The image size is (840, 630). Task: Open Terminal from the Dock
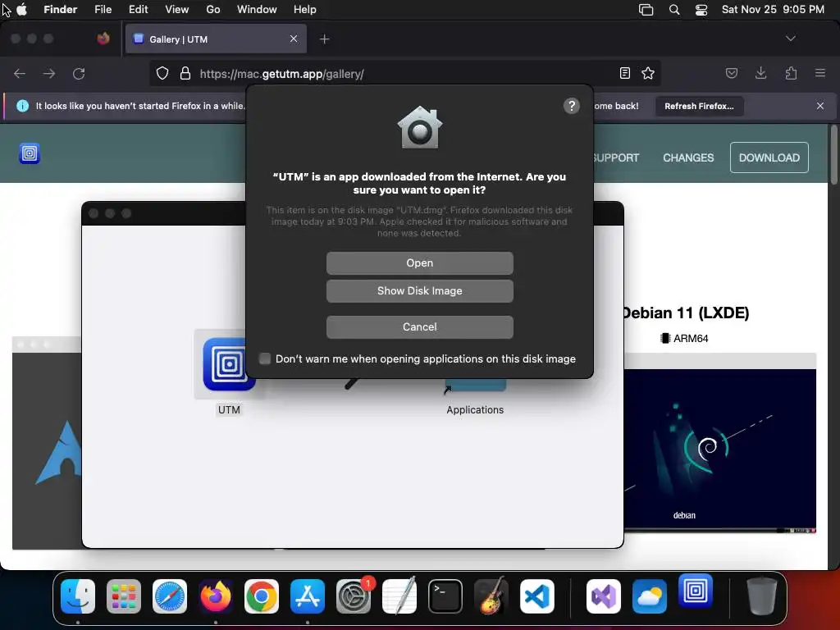pyautogui.click(x=445, y=596)
